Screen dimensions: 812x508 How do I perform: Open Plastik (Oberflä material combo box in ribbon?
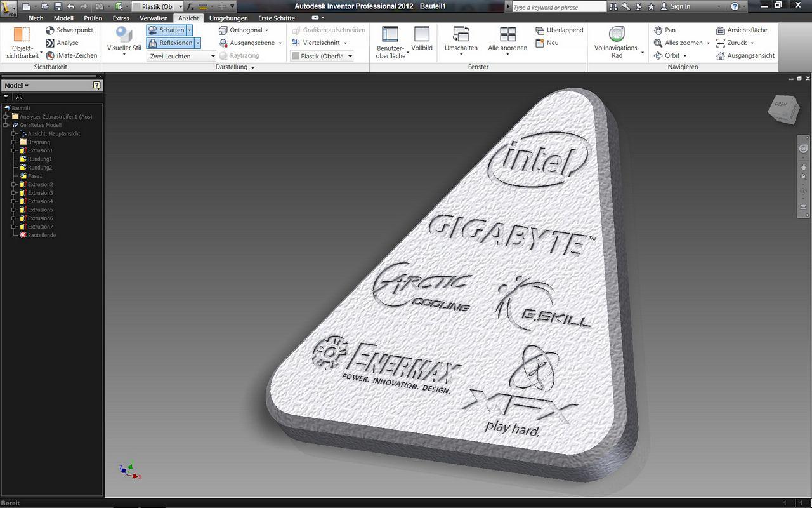[x=322, y=56]
